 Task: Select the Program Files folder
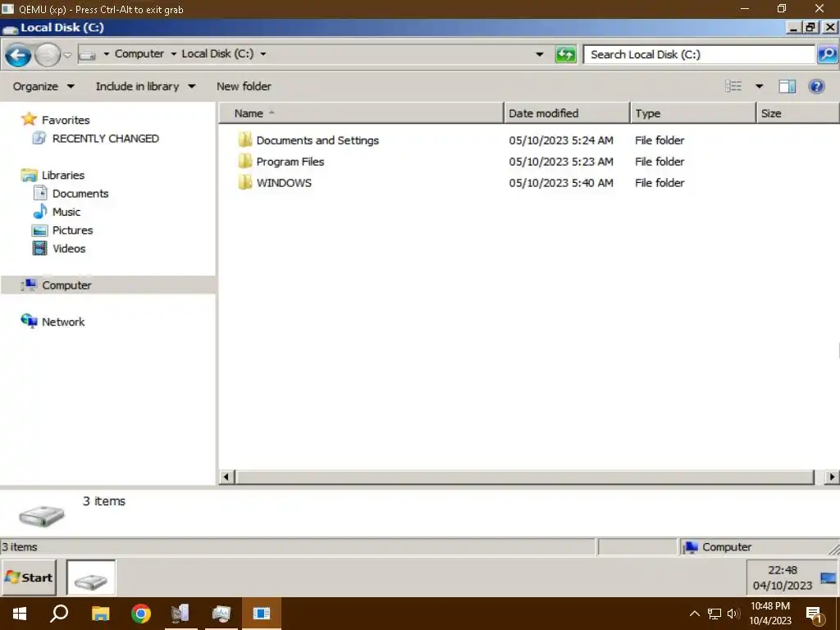coord(290,162)
